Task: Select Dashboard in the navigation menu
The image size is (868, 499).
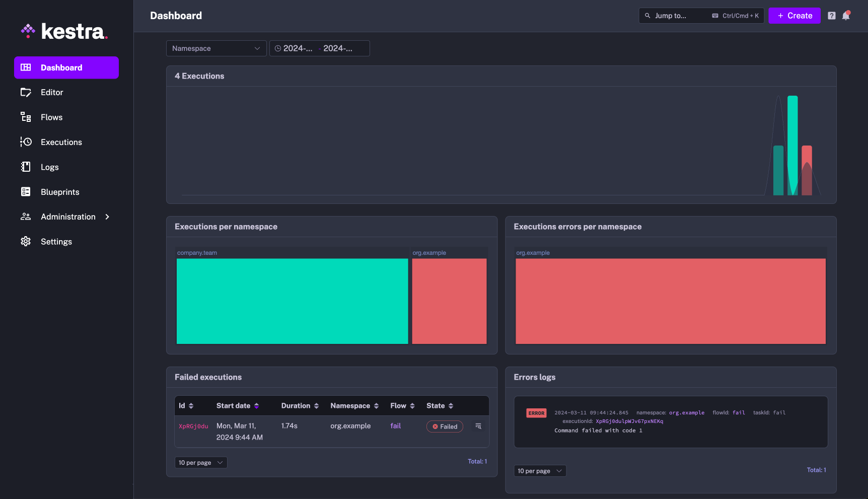Action: 61,67
